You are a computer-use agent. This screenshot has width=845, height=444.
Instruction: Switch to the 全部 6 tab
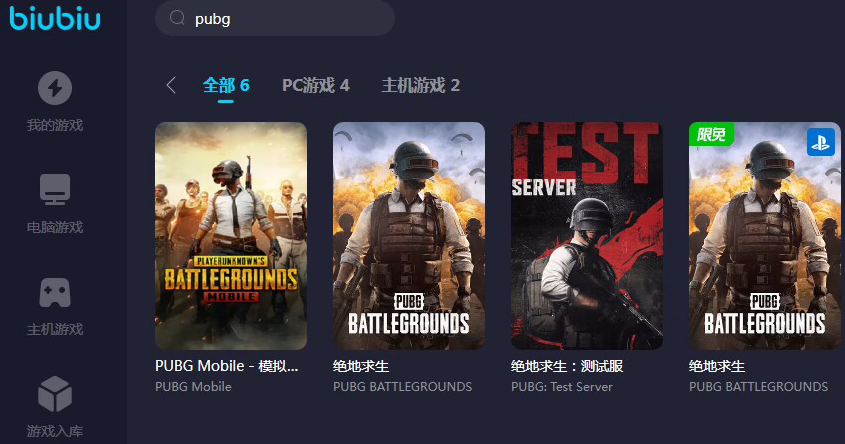tap(226, 85)
